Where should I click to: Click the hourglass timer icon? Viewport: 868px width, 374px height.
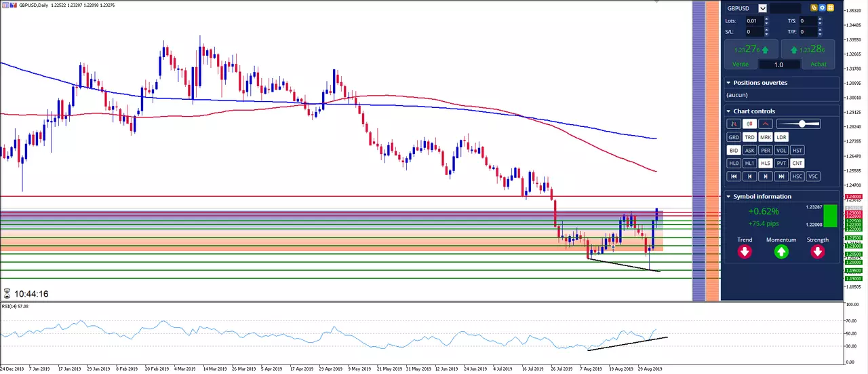pos(7,294)
